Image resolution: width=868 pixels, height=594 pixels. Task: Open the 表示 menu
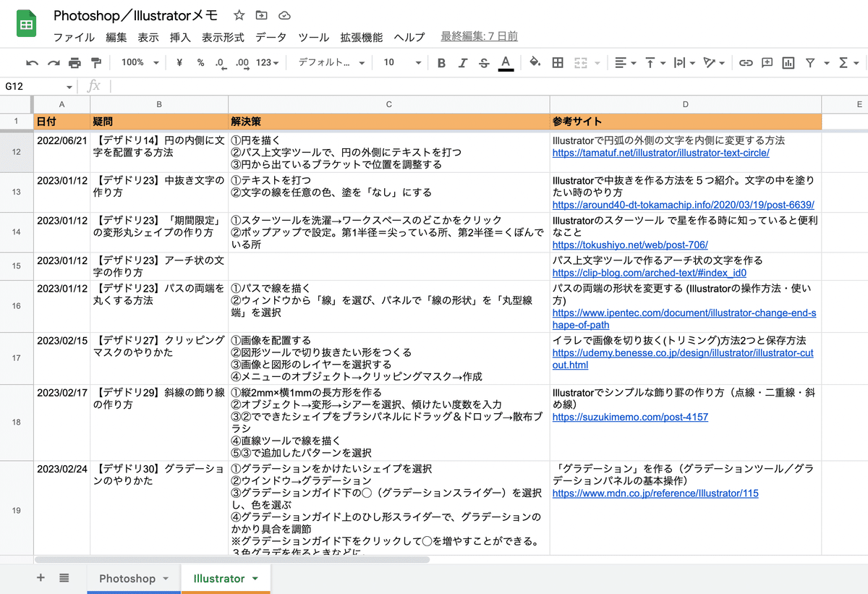[148, 38]
